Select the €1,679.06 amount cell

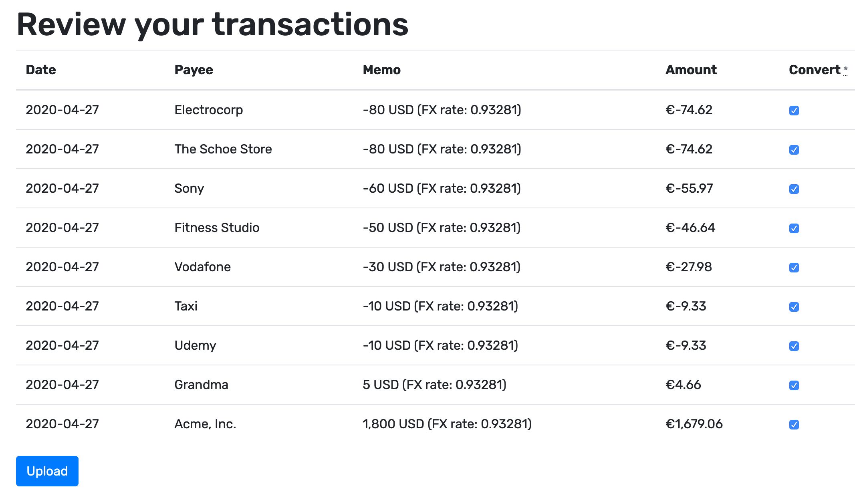694,424
